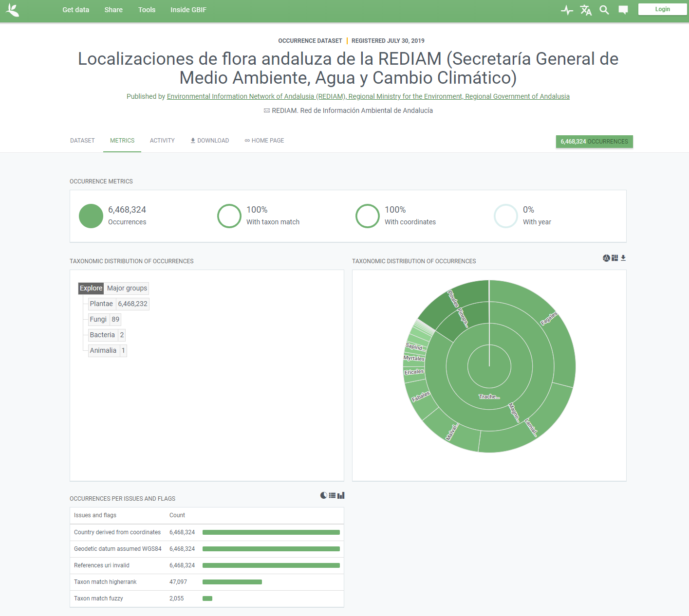Show issues and flags as pie chart
The height and width of the screenshot is (616, 689).
[x=324, y=495]
